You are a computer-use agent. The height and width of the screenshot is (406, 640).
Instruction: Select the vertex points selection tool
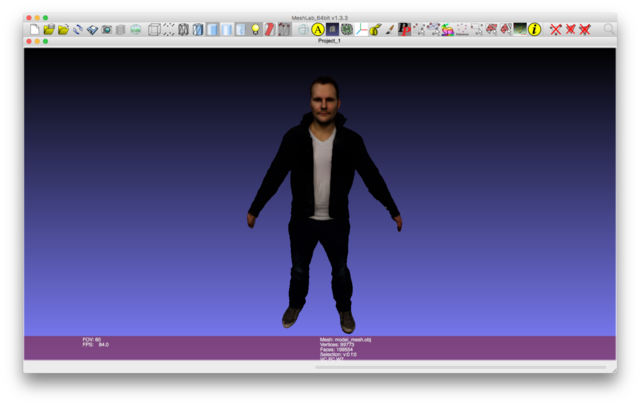pos(419,29)
